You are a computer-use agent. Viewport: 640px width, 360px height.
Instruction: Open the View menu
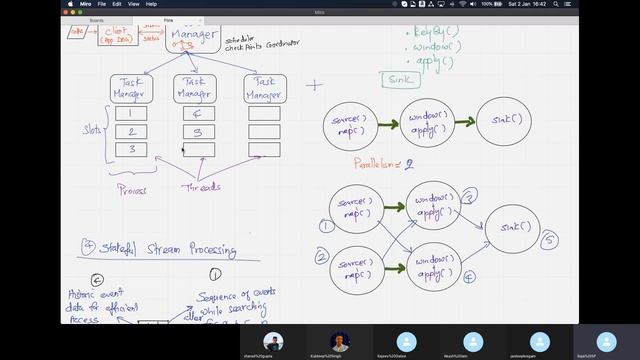(133, 4)
